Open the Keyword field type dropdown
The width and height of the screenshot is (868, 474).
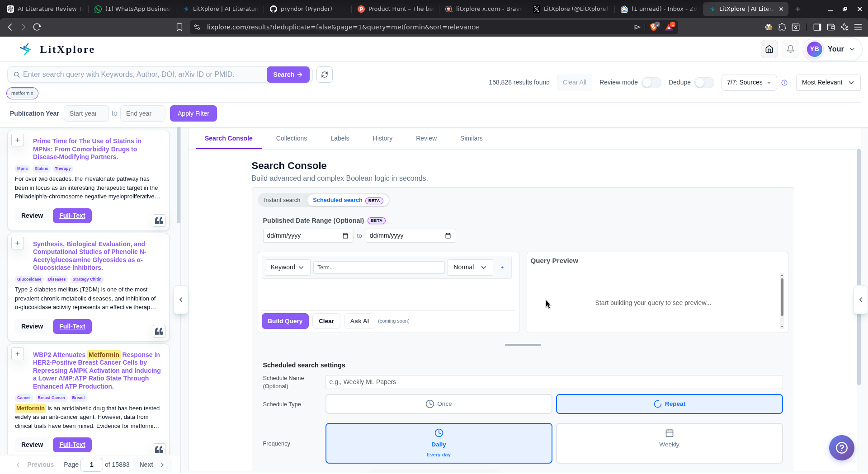[x=287, y=267]
